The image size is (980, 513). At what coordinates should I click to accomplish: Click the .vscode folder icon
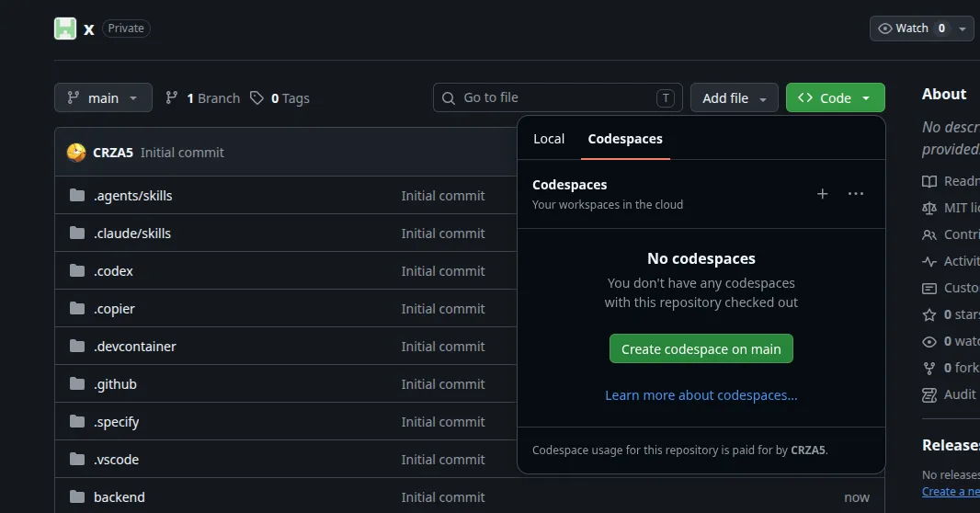point(77,460)
